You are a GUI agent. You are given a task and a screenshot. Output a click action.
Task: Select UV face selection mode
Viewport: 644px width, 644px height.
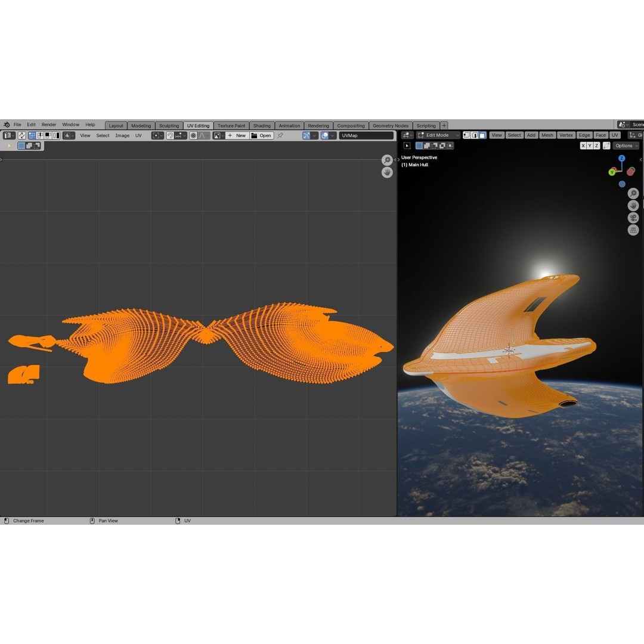coord(48,135)
